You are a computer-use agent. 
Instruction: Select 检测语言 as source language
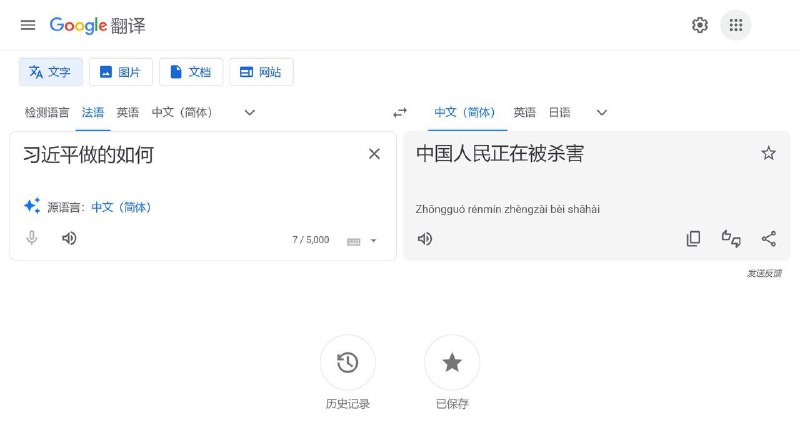[x=47, y=112]
